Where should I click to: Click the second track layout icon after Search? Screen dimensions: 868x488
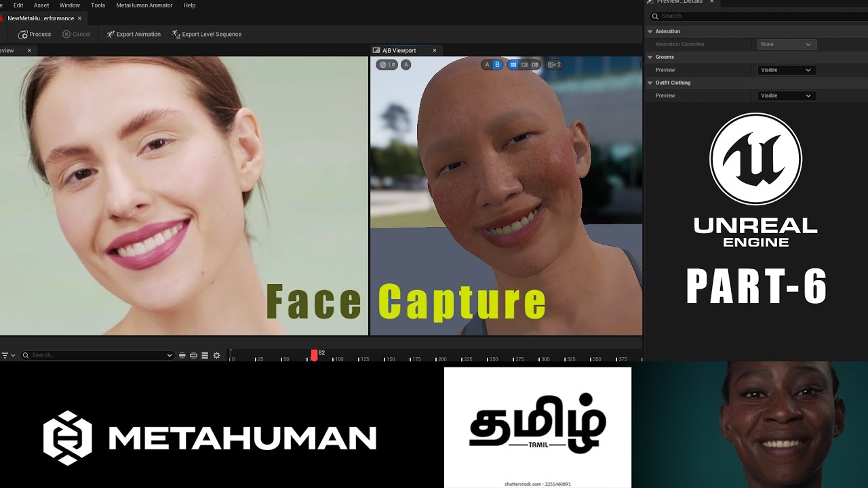coord(193,355)
